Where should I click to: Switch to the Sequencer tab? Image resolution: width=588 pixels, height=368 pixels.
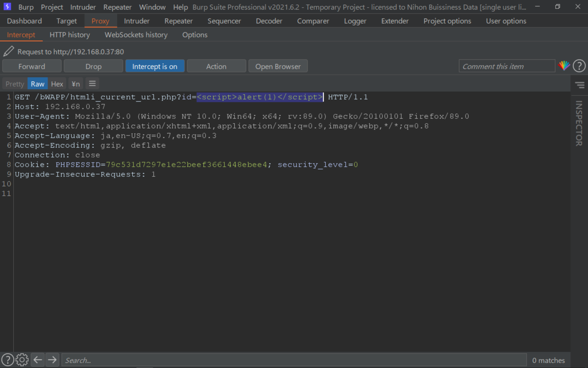tap(224, 21)
